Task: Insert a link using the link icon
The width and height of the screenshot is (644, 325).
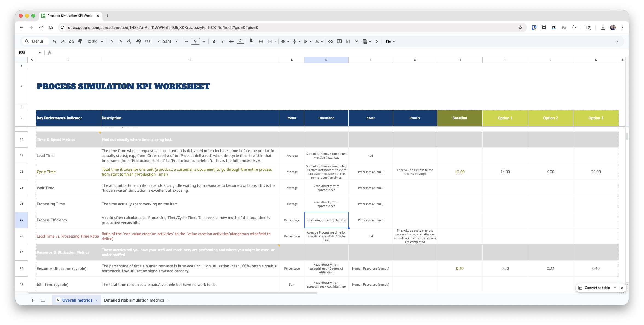Action: pos(331,42)
